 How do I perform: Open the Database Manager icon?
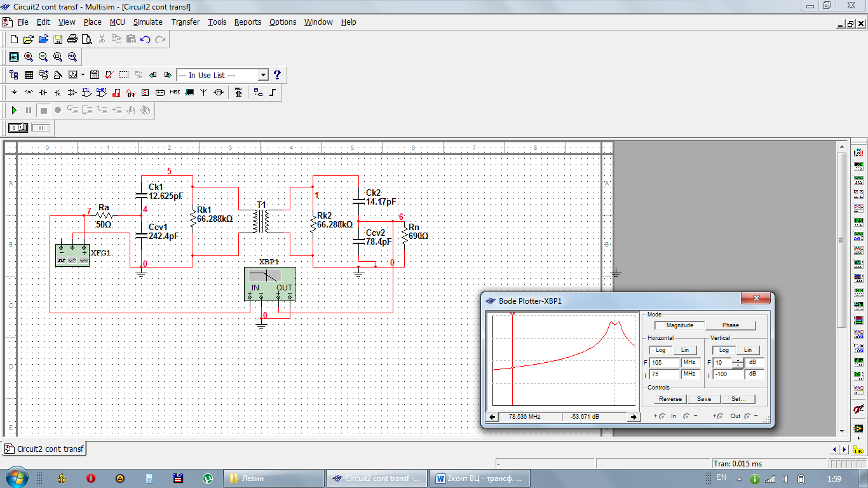[43, 75]
